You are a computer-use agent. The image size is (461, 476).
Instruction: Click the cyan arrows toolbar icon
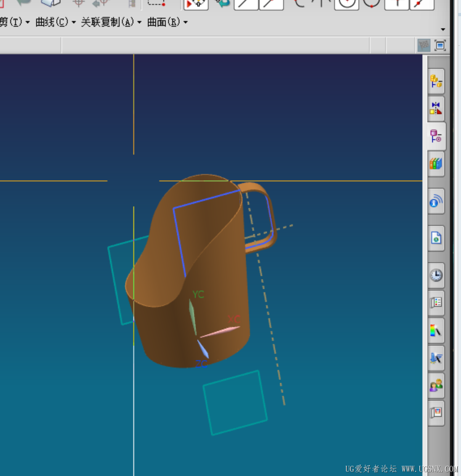(x=222, y=4)
